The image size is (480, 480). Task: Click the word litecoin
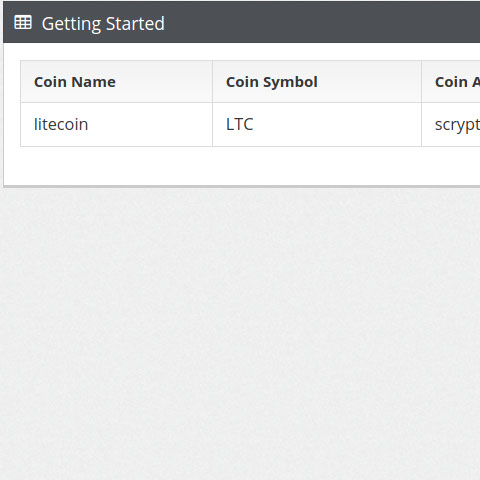pos(61,124)
